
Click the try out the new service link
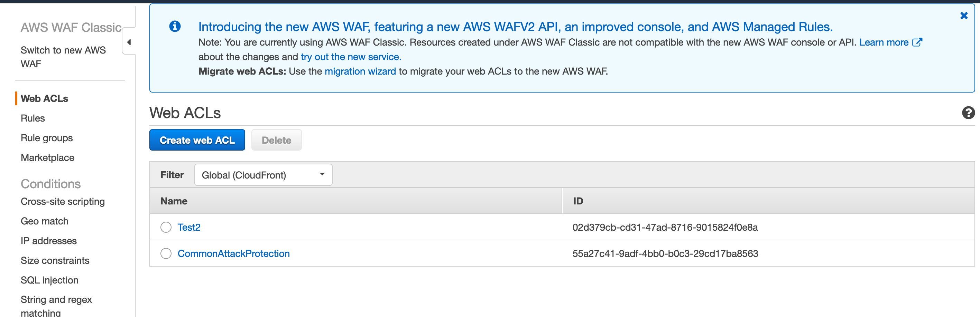351,57
